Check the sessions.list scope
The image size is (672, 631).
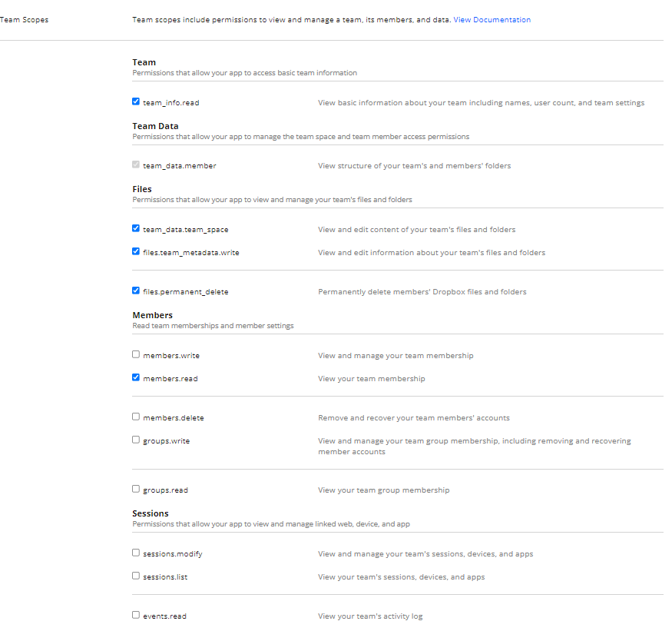point(136,576)
